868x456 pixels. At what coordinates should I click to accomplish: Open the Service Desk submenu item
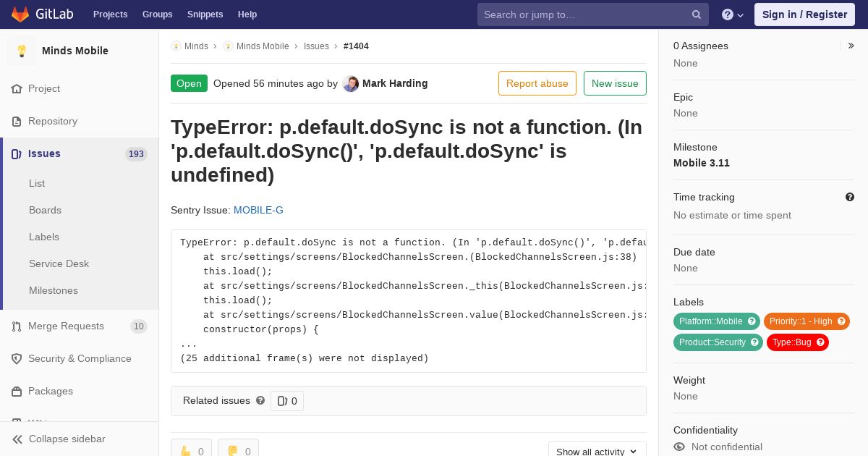click(59, 264)
